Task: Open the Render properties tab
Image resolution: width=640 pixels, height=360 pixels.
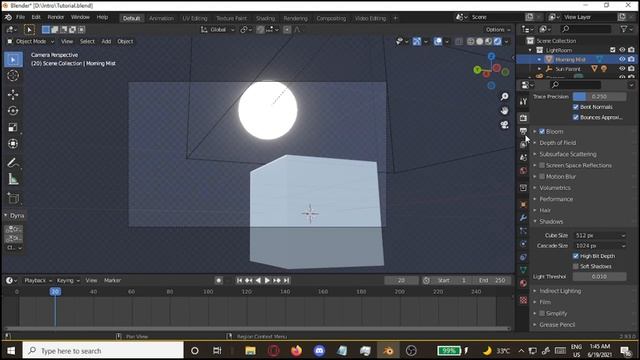Action: click(523, 118)
